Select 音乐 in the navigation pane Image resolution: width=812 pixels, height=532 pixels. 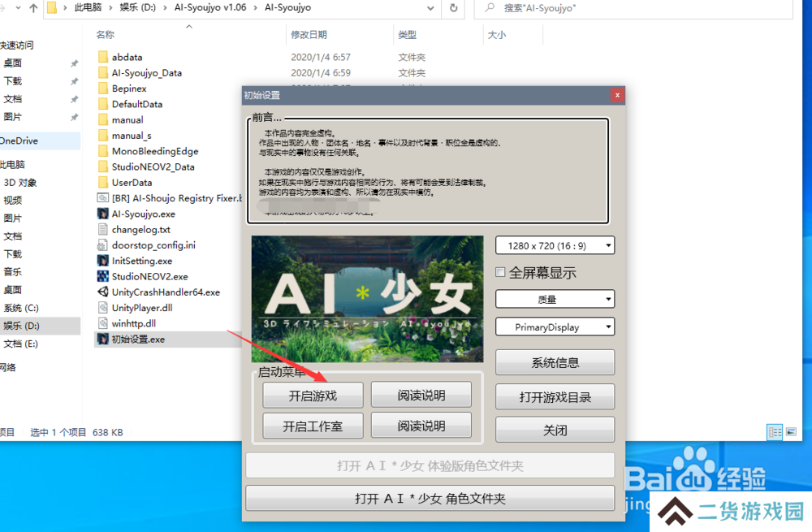click(x=12, y=272)
